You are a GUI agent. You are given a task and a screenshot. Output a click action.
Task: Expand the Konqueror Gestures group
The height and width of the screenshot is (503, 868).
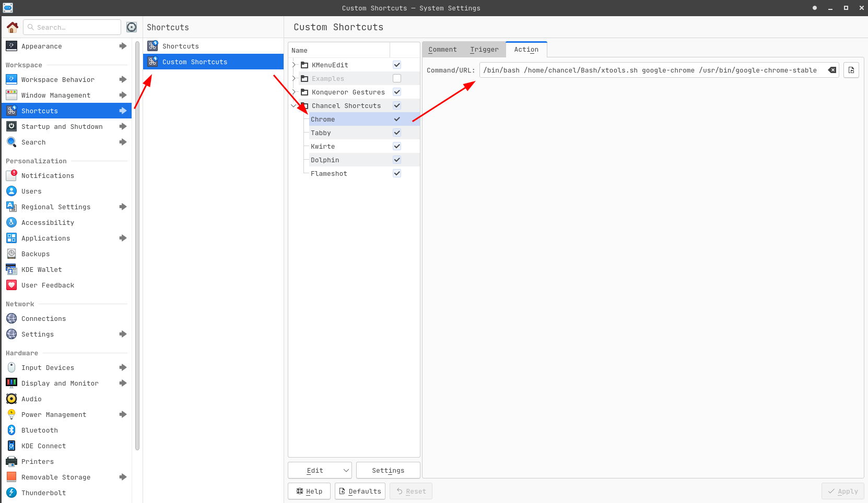294,92
